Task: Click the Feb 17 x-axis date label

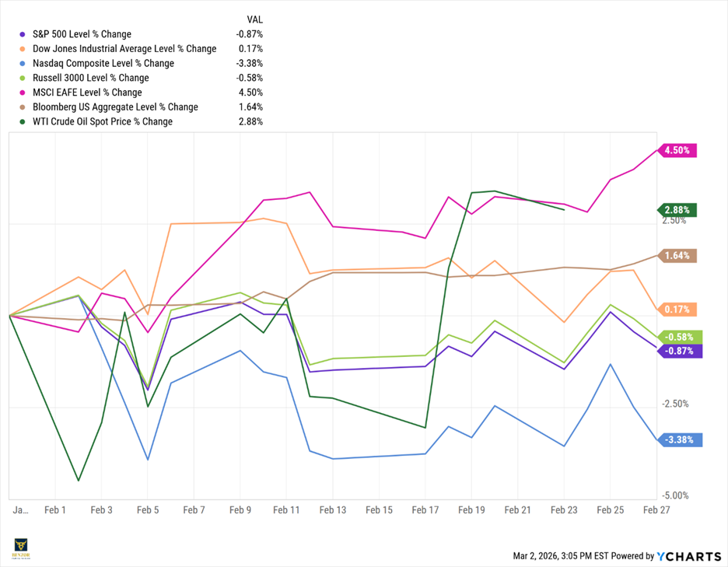Action: (x=425, y=510)
